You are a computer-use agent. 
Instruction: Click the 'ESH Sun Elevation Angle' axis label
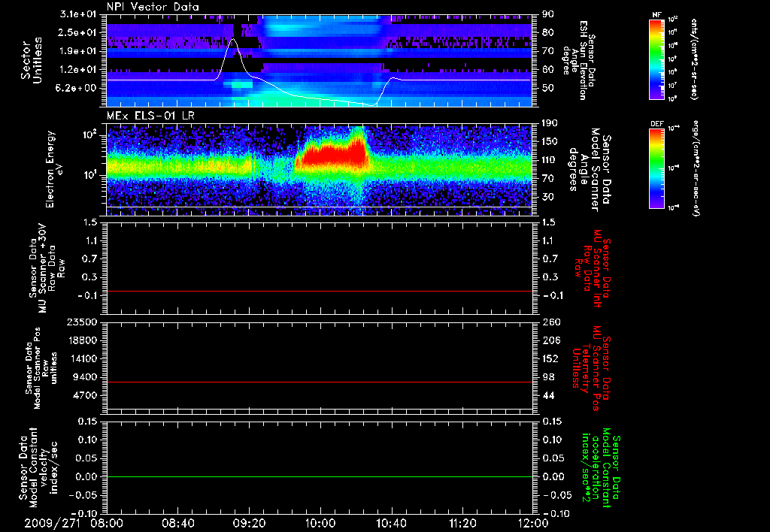pos(578,60)
